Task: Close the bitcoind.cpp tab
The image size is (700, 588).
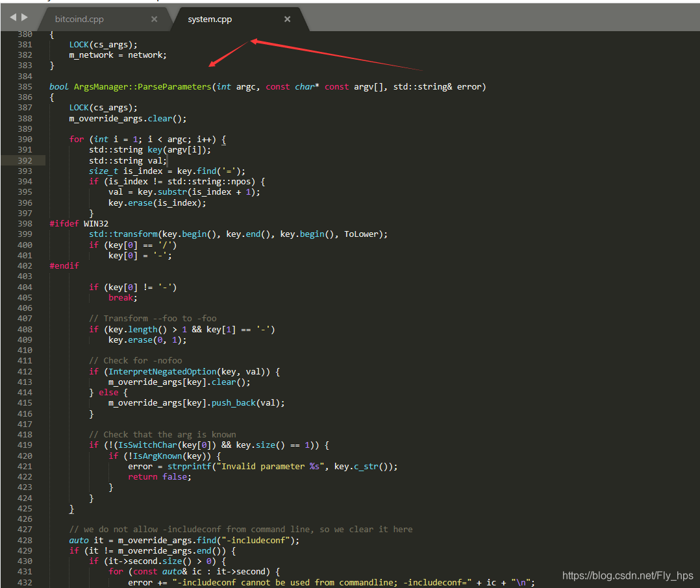Action: [x=154, y=19]
